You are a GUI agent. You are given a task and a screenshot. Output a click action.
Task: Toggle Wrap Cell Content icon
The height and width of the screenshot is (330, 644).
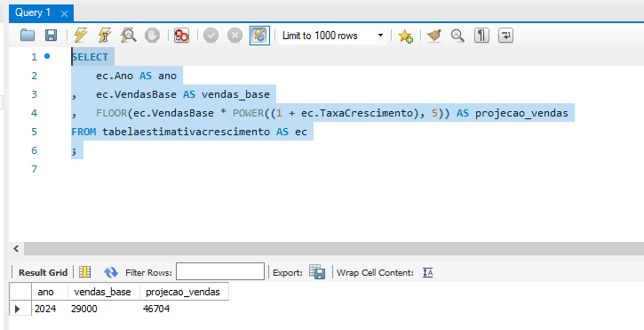tap(427, 272)
